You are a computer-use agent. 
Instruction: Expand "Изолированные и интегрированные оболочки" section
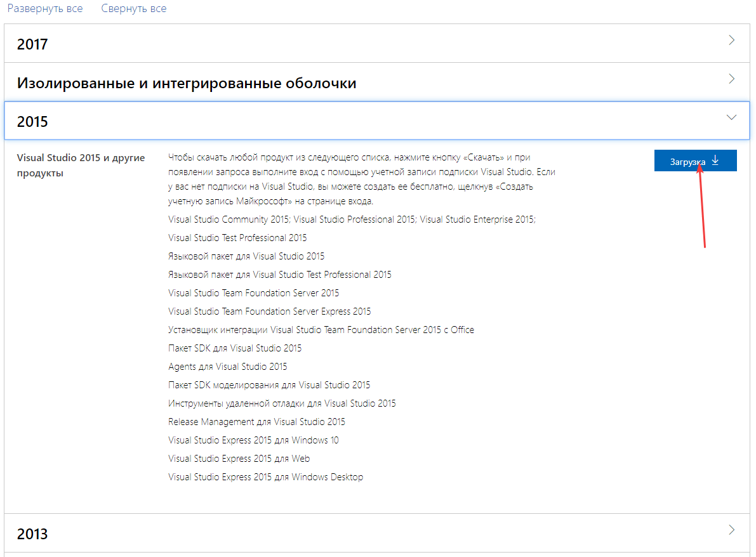(377, 82)
